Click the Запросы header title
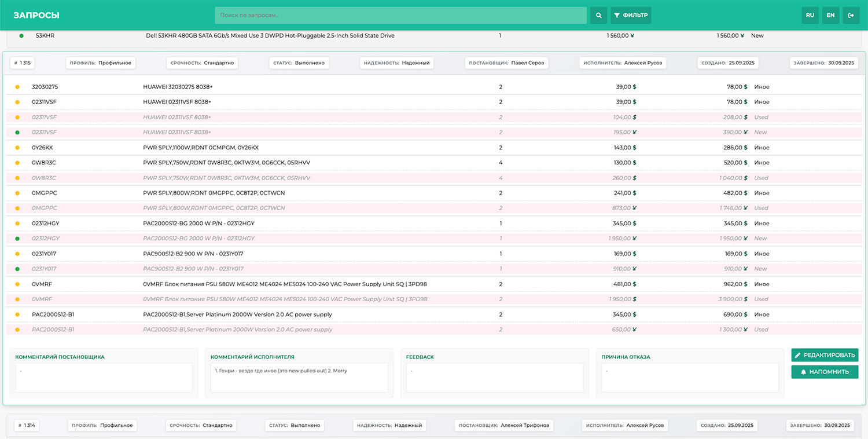 [36, 16]
